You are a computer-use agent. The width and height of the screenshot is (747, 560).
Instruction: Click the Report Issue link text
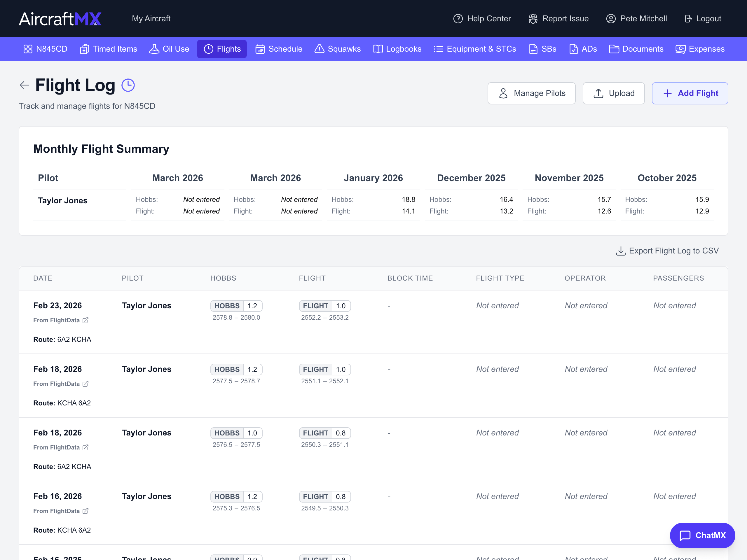point(565,19)
